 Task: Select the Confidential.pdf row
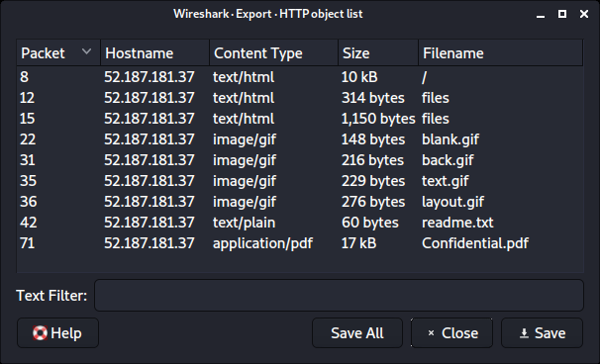300,243
